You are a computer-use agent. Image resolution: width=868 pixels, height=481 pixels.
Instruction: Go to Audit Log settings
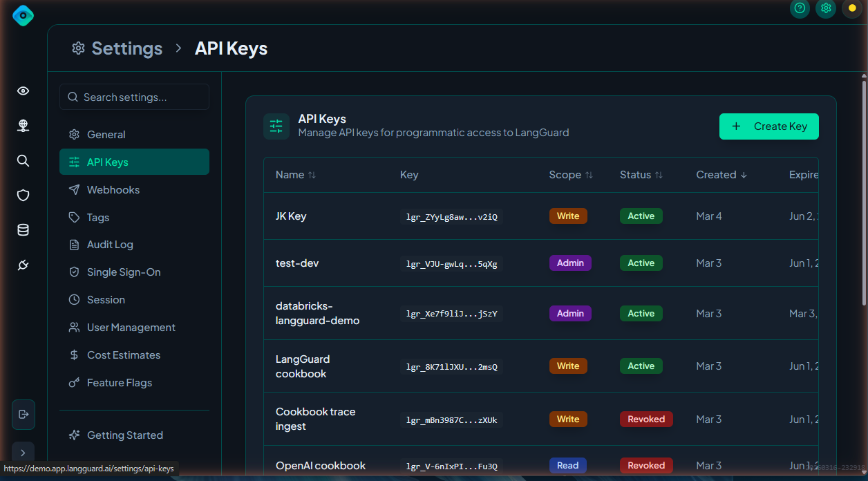click(110, 245)
